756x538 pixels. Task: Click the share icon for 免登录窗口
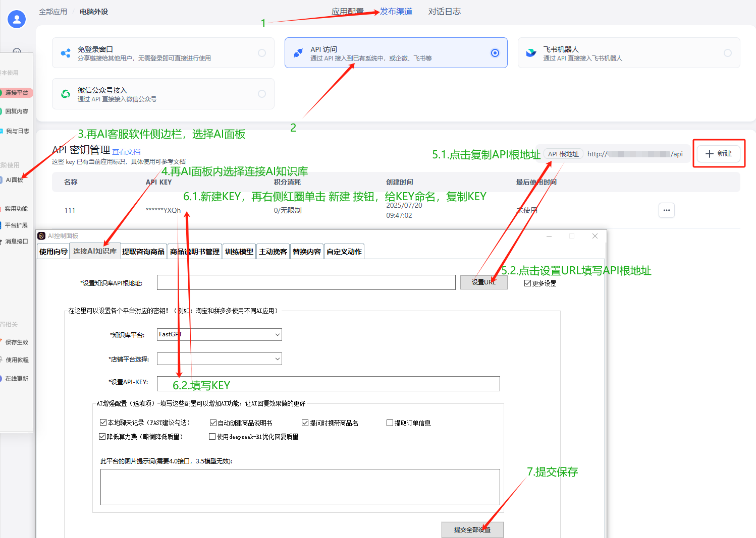point(66,53)
